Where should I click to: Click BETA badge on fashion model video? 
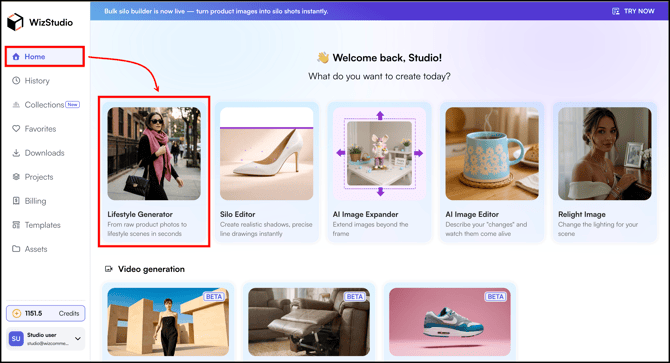click(x=214, y=296)
